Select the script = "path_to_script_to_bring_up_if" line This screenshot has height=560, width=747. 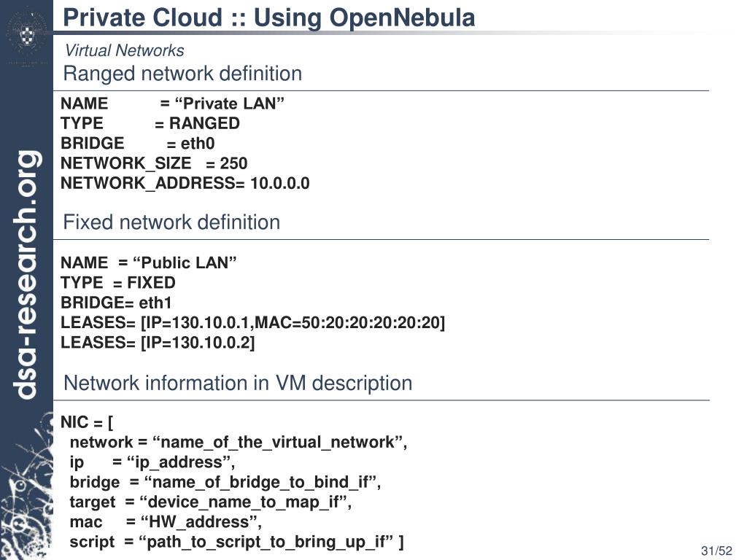(236, 542)
